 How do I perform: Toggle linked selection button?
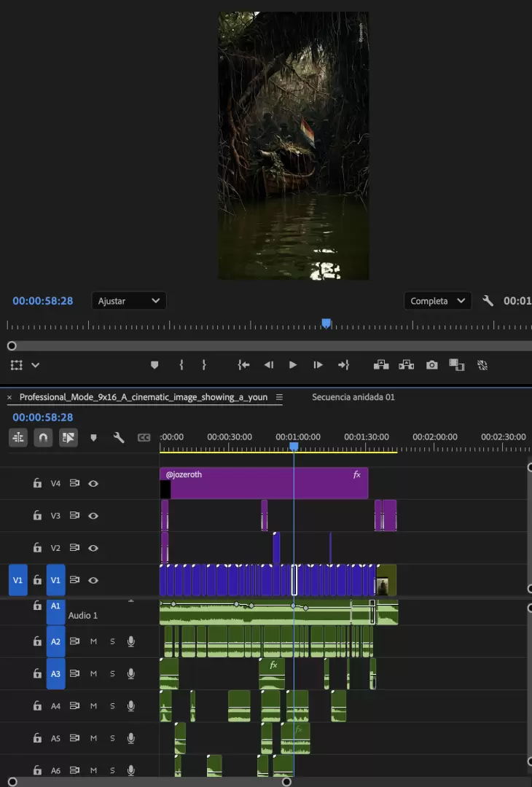69,438
